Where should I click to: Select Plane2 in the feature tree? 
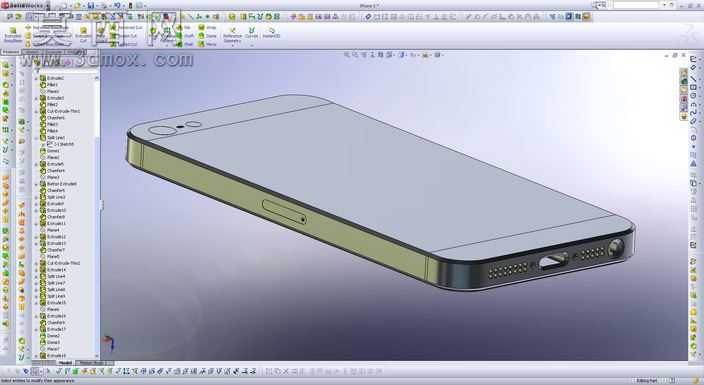coord(50,157)
